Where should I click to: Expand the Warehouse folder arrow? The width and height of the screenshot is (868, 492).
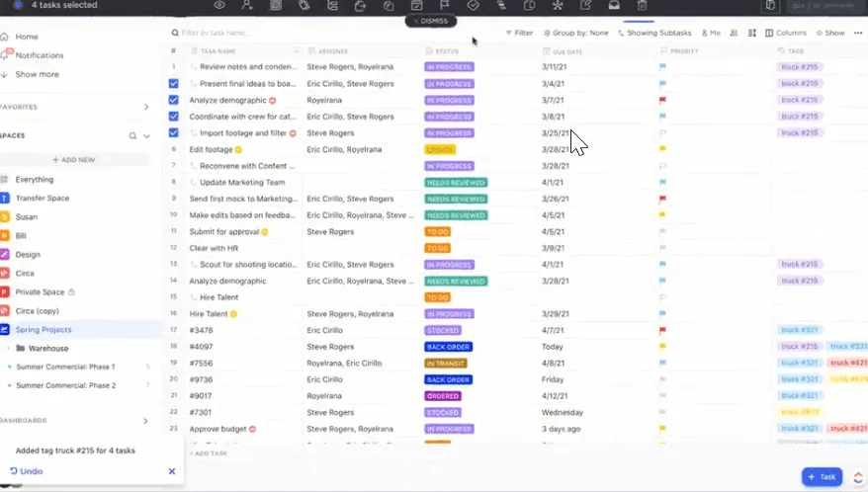(x=8, y=348)
